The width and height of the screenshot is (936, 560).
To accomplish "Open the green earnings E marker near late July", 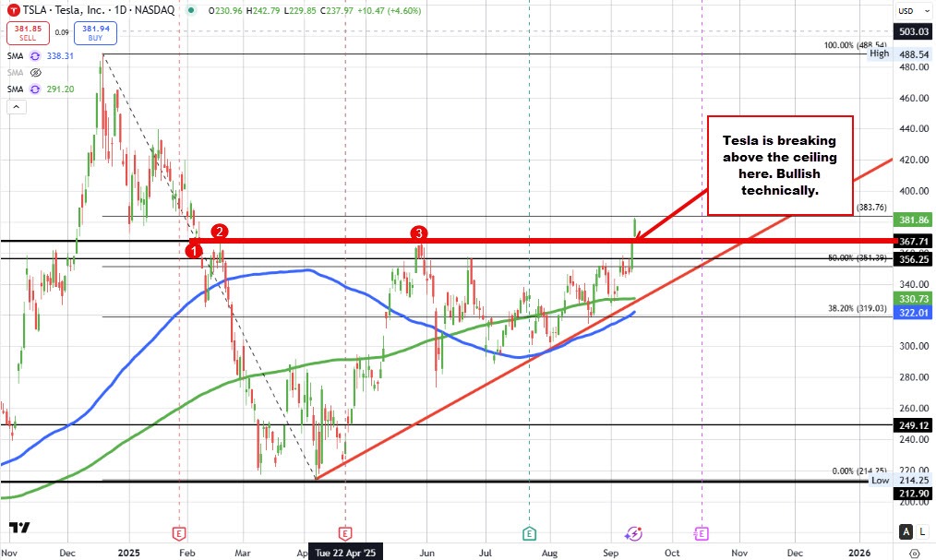I will (x=529, y=533).
